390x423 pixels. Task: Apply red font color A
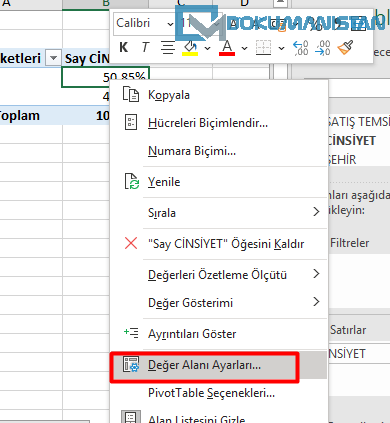pos(227,48)
